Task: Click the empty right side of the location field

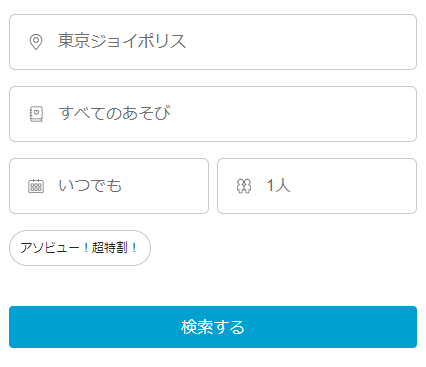Action: coord(300,42)
